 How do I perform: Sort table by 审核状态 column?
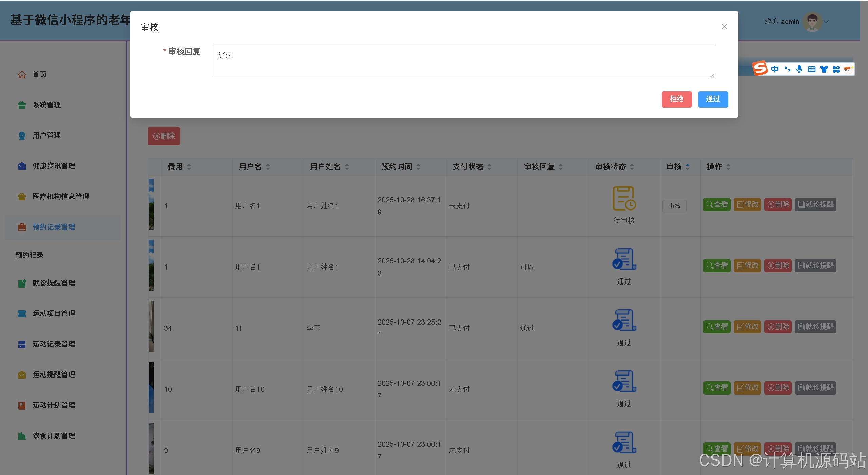pos(632,167)
